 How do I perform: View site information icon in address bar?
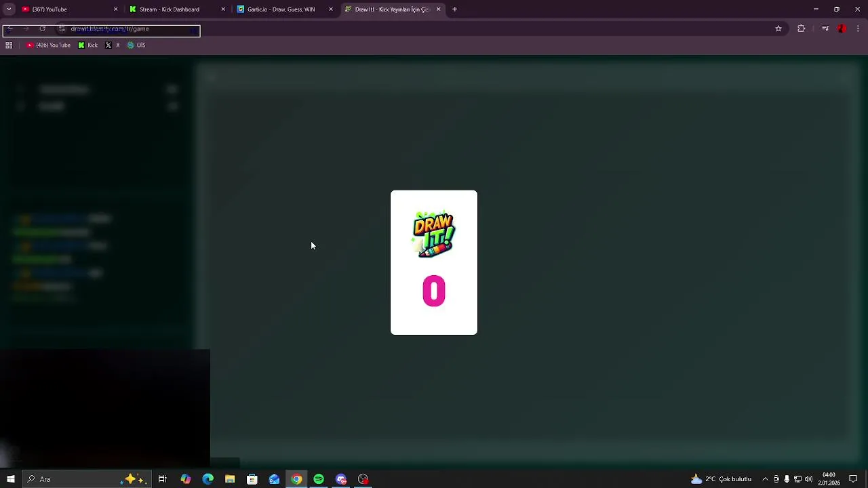tap(62, 28)
